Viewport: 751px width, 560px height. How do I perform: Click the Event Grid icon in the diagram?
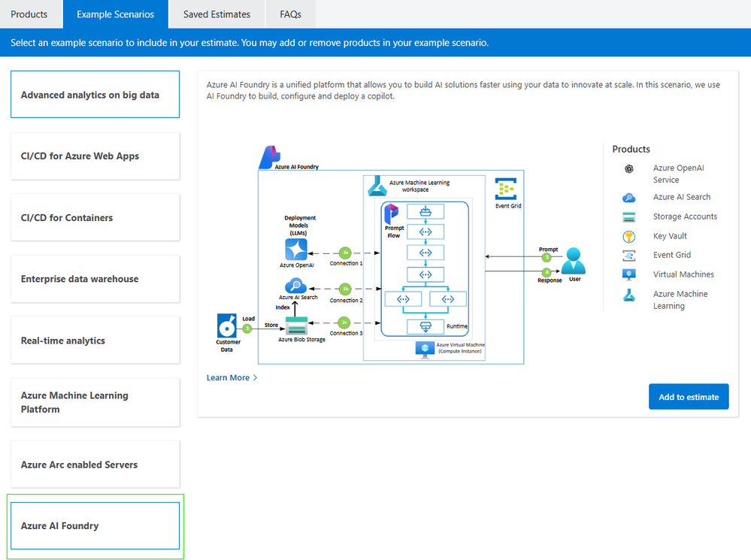pyautogui.click(x=506, y=189)
